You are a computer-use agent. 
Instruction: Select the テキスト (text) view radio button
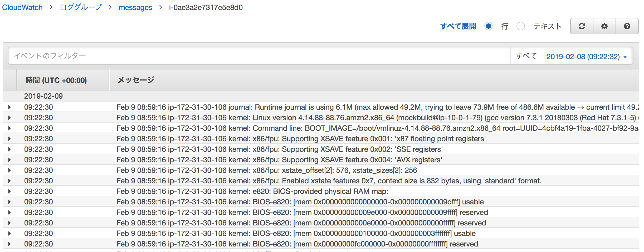521,26
